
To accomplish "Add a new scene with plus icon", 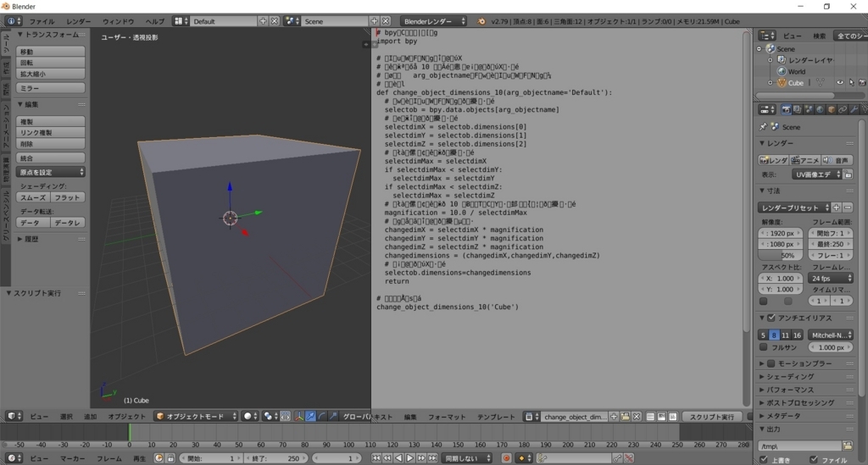I will 374,21.
